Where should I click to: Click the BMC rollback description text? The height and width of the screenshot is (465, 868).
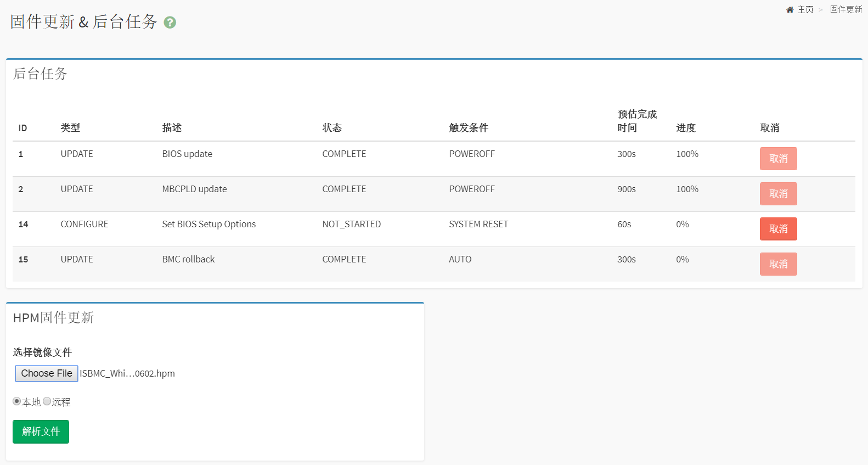[188, 259]
